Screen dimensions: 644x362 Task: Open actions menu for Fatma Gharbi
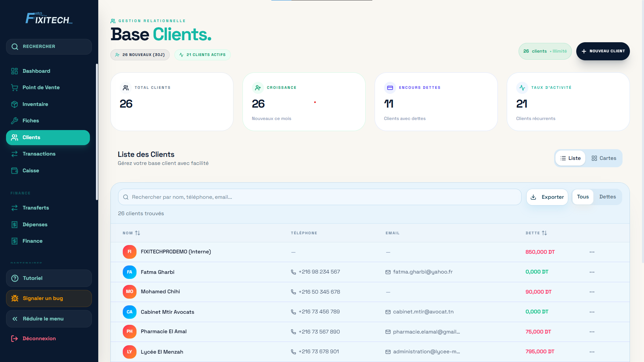pyautogui.click(x=592, y=272)
